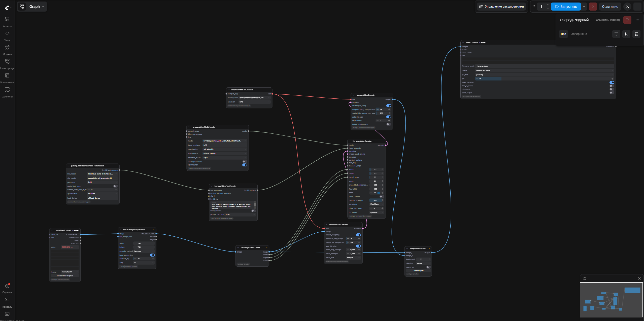Open the Graph dropdown menu
The image size is (644, 321).
32,7
